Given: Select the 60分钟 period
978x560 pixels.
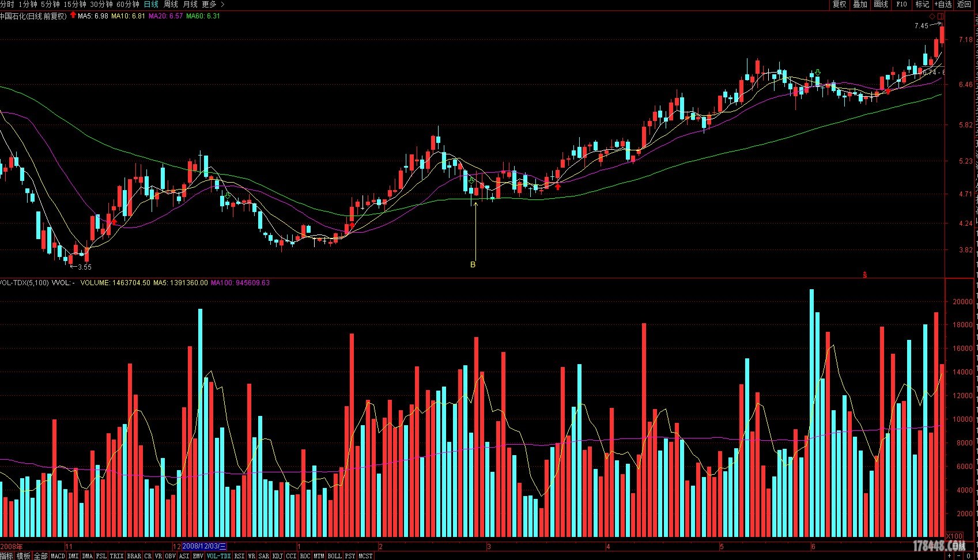Looking at the screenshot, I should [128, 4].
